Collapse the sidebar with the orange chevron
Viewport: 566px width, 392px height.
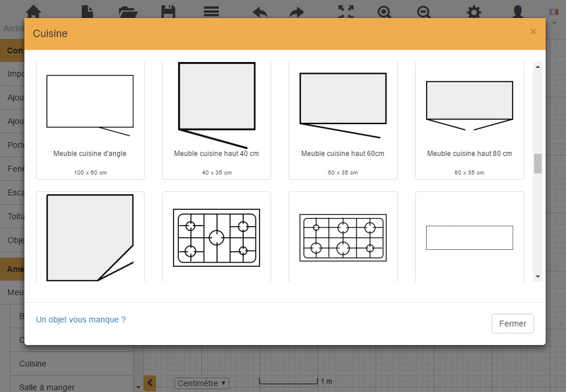coord(150,383)
